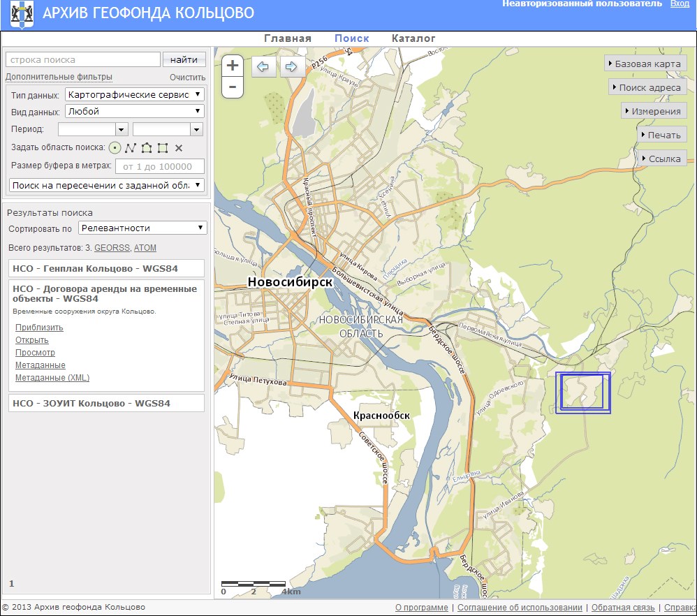The image size is (697, 616).
Task: Select the polyline search area tool
Action: click(130, 147)
